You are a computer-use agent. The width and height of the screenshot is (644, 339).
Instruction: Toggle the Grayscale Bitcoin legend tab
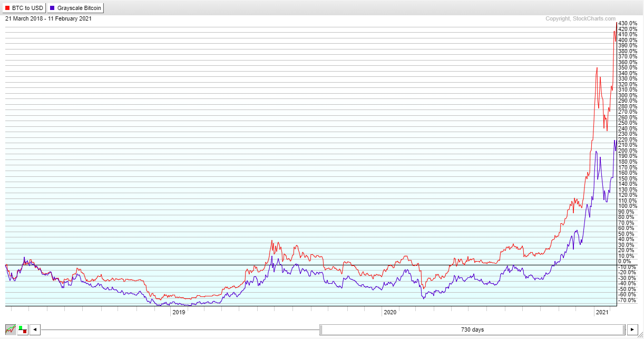[x=76, y=8]
